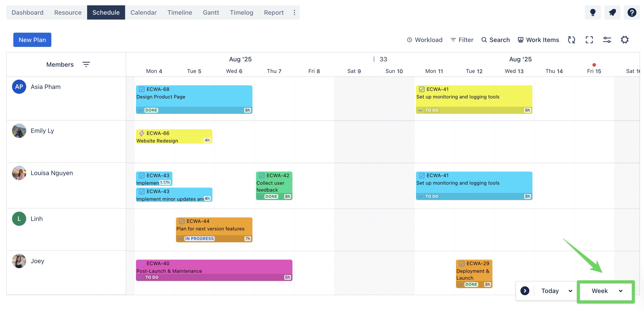Expand the IN PROGRESS status chevron on ECWA-44

pos(180,239)
